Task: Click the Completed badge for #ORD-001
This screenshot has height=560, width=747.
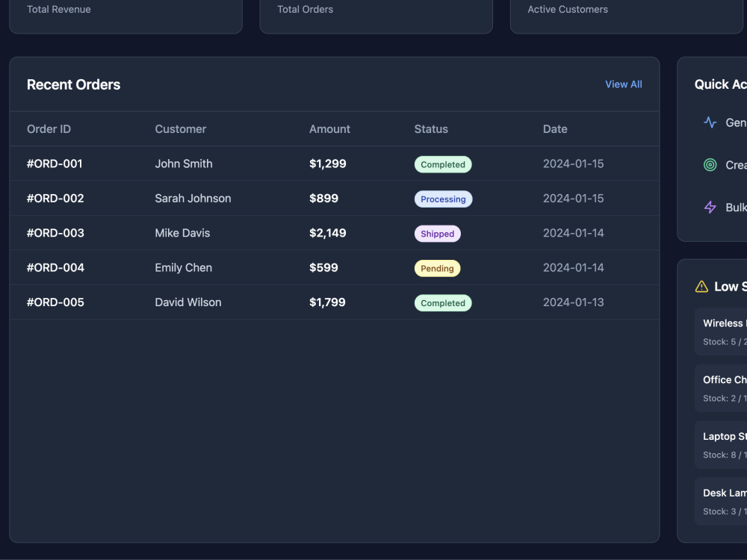Action: (443, 164)
